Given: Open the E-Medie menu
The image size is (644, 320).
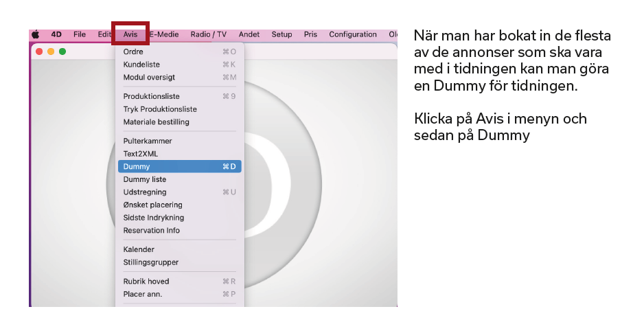Looking at the screenshot, I should (x=165, y=34).
